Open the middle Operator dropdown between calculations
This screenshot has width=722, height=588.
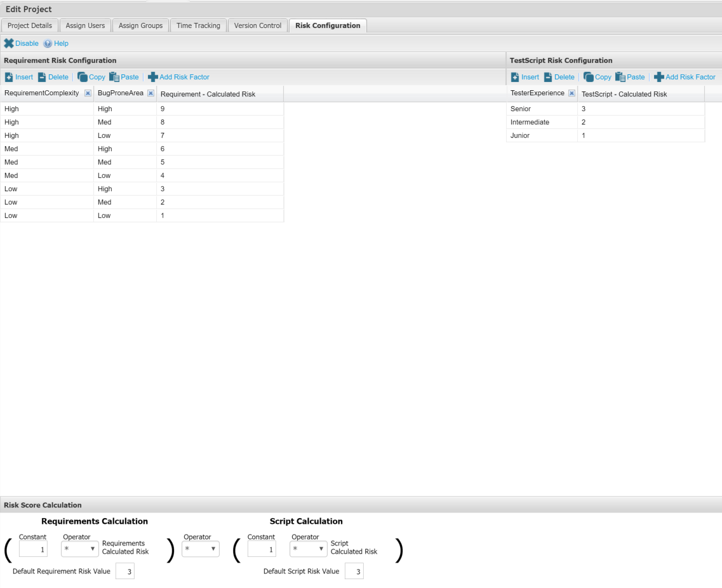(x=200, y=549)
